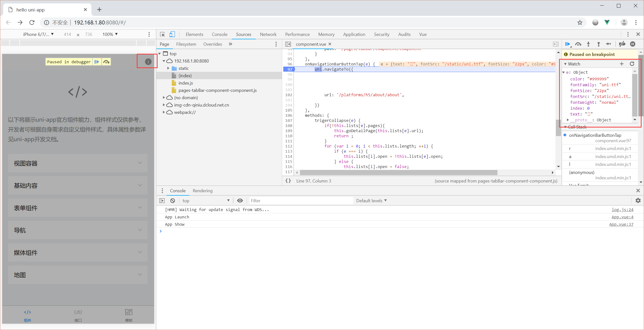
Task: Toggle Deactivate breakpoints icon
Action: pyautogui.click(x=622, y=44)
